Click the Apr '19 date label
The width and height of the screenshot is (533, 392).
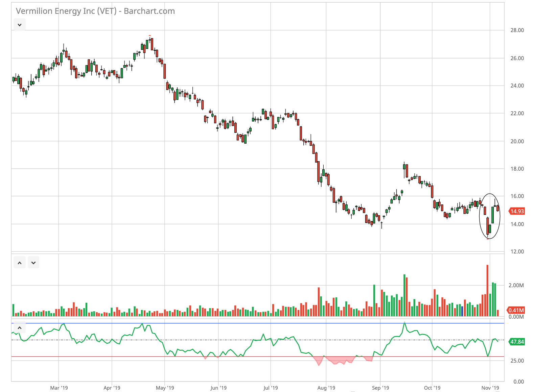[112, 388]
